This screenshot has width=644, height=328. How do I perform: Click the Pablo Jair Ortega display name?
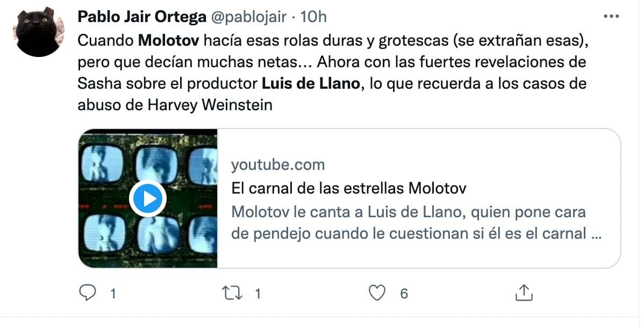142,17
